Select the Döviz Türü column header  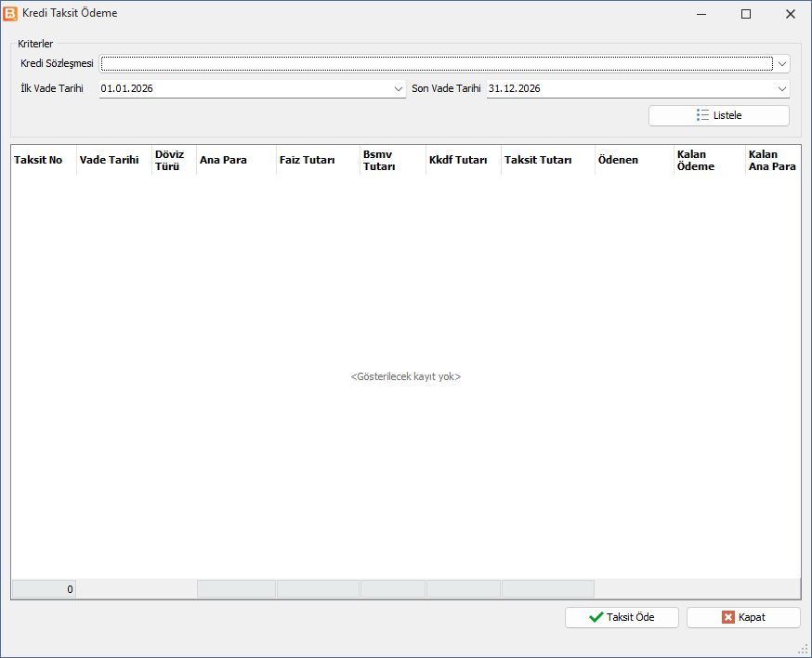point(174,160)
